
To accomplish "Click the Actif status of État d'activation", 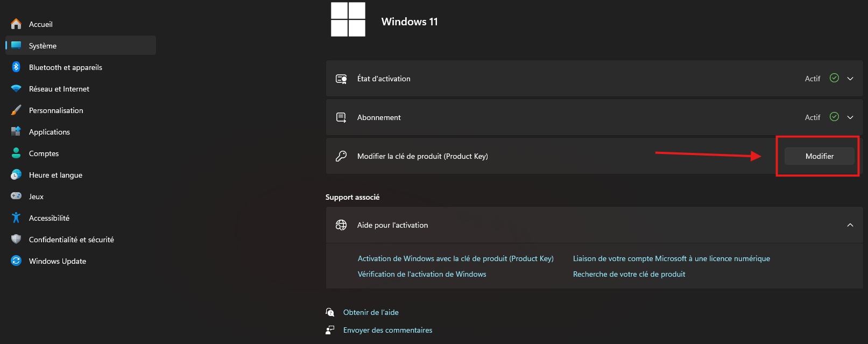I will (813, 79).
